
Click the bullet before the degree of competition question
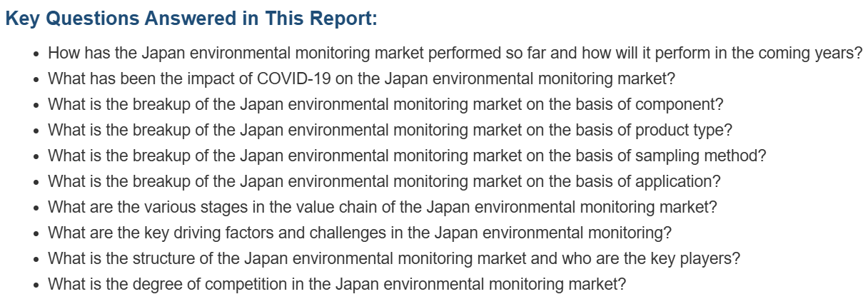tap(37, 285)
